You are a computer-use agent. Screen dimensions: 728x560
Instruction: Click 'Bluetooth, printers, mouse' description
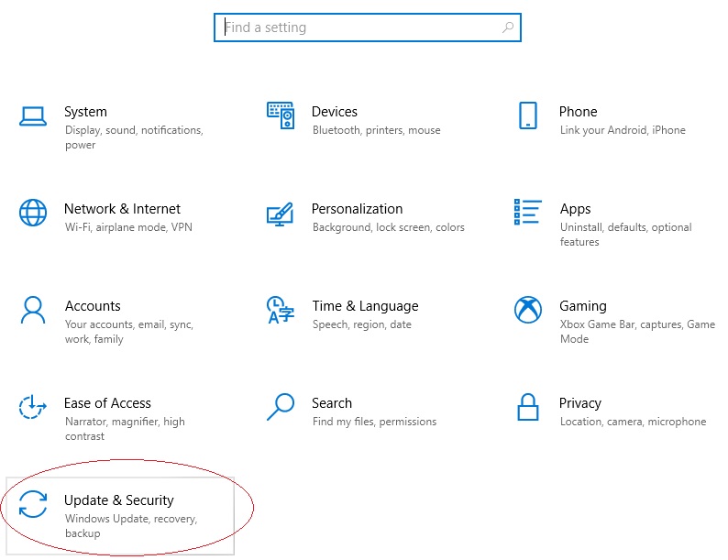point(377,130)
